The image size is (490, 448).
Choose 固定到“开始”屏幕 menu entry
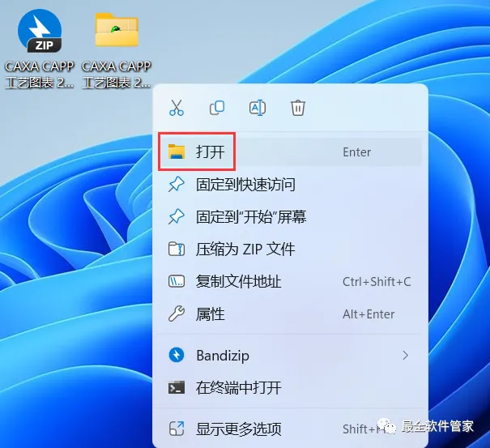(290, 216)
